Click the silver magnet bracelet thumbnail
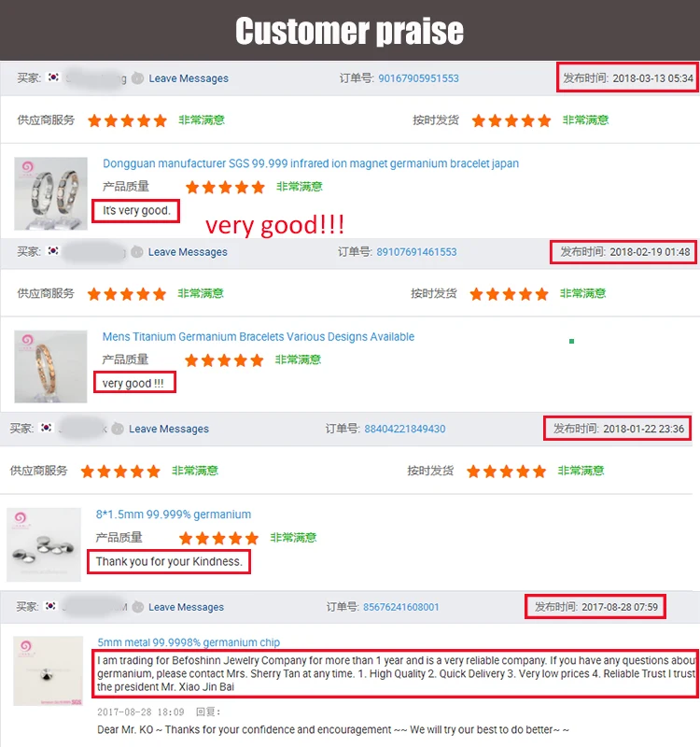 pos(50,193)
